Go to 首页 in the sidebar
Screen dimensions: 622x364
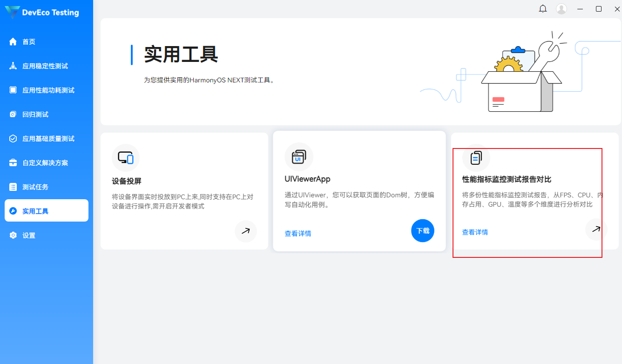(x=47, y=42)
